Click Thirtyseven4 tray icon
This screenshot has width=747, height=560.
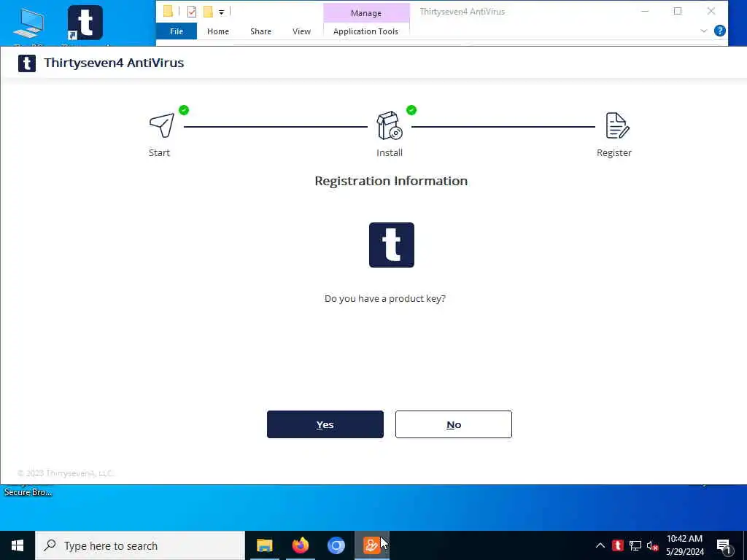(x=617, y=545)
